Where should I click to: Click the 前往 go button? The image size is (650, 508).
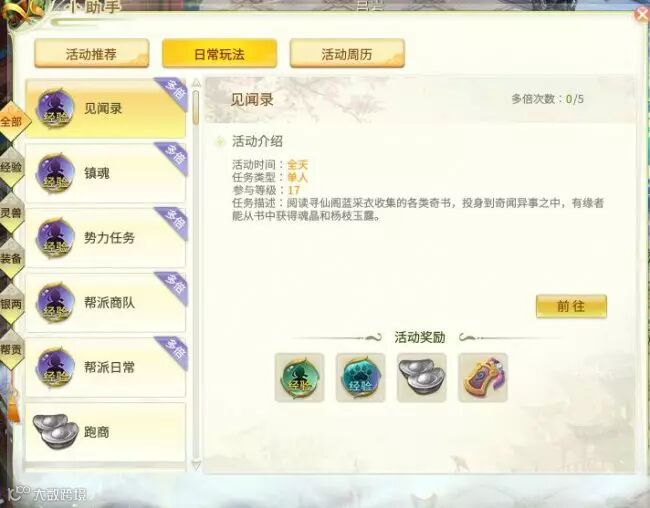pos(571,306)
